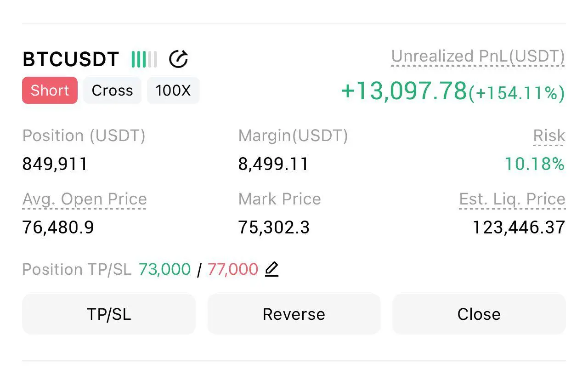Click the 10.18% risk percentage
The image size is (588, 386).
[535, 164]
